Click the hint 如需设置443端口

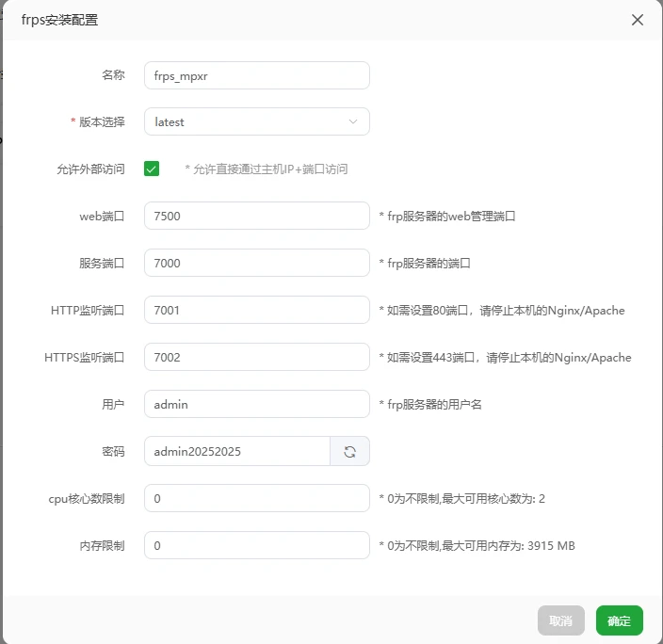pos(430,358)
